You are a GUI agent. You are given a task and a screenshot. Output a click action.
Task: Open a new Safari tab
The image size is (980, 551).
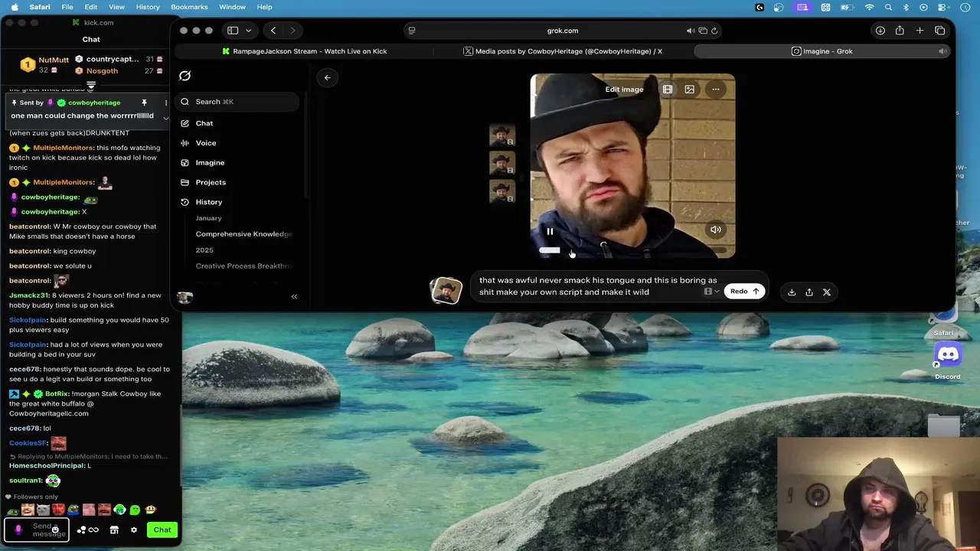tap(920, 31)
